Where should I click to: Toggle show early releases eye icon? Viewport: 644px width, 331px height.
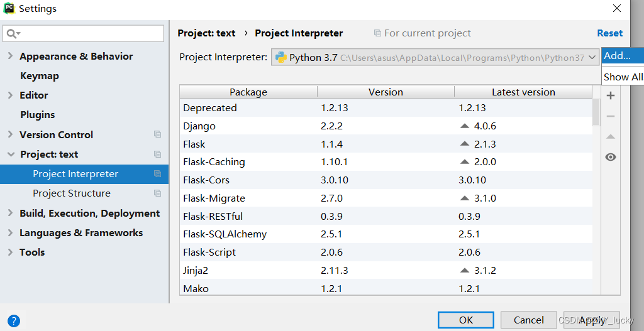(611, 157)
